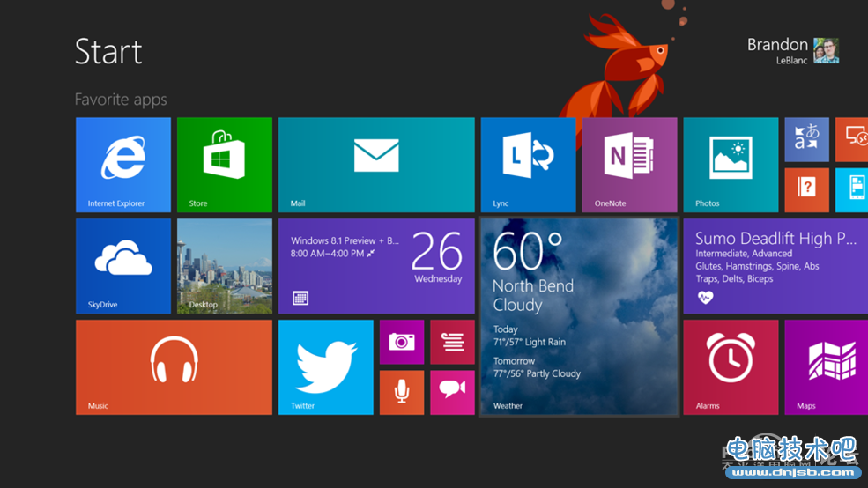
Task: Open the orange Music tile
Action: tap(174, 366)
